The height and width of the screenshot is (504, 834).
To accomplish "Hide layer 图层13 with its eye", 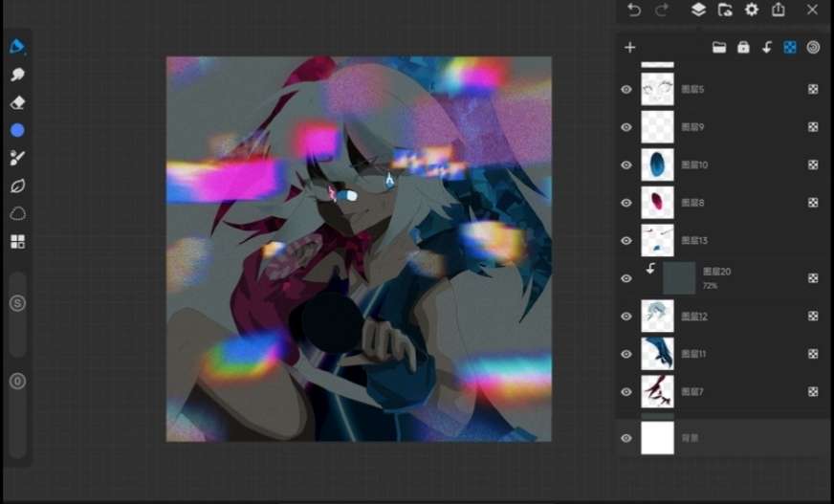I will (626, 240).
